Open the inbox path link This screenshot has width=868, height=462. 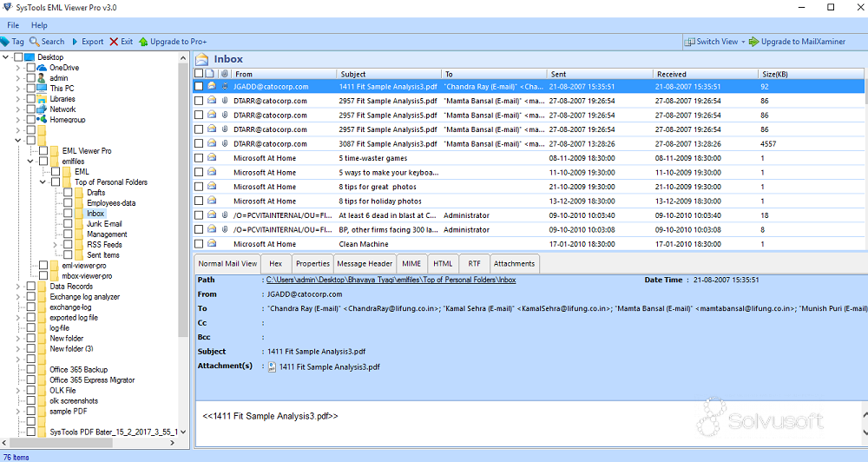391,280
